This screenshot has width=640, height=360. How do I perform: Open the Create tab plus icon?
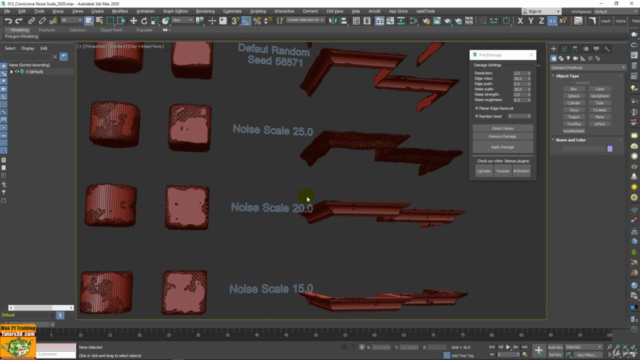coord(553,49)
